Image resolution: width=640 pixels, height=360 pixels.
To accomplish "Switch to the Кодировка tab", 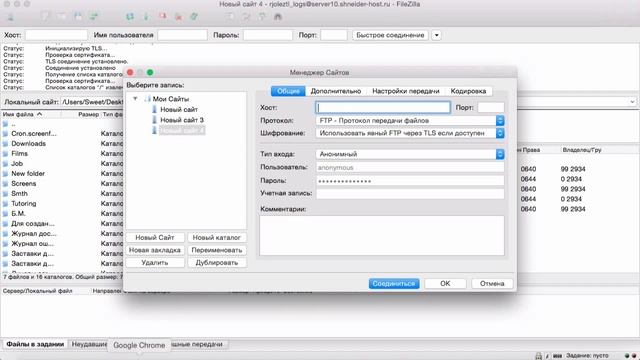I will click(x=468, y=91).
